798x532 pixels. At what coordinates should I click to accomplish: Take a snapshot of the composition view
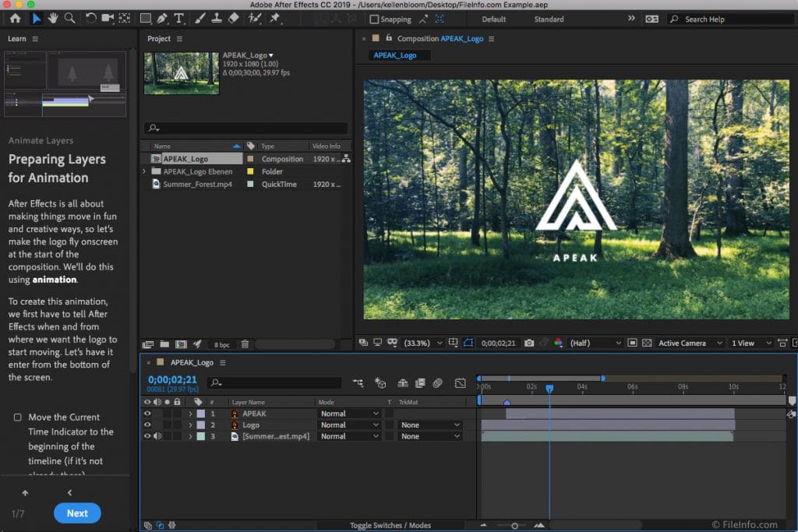pos(530,342)
